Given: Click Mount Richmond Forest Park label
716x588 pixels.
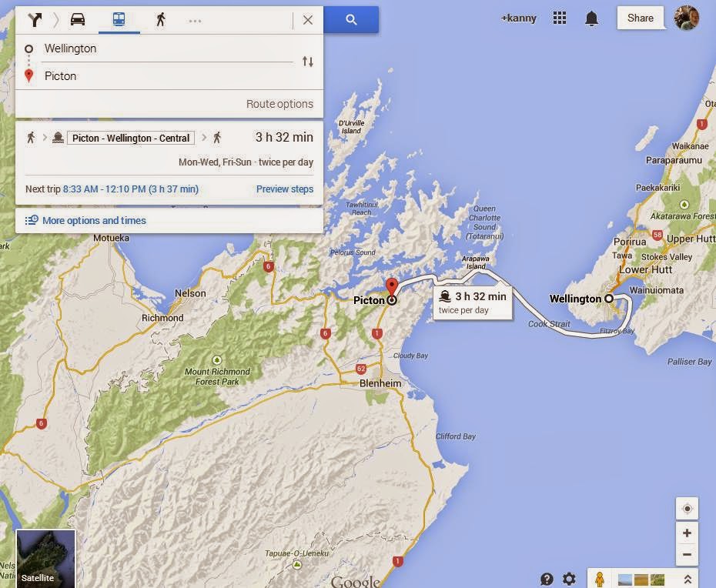Looking at the screenshot, I should coord(217,376).
